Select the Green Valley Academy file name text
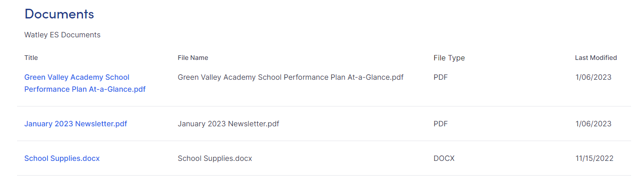 [x=290, y=77]
